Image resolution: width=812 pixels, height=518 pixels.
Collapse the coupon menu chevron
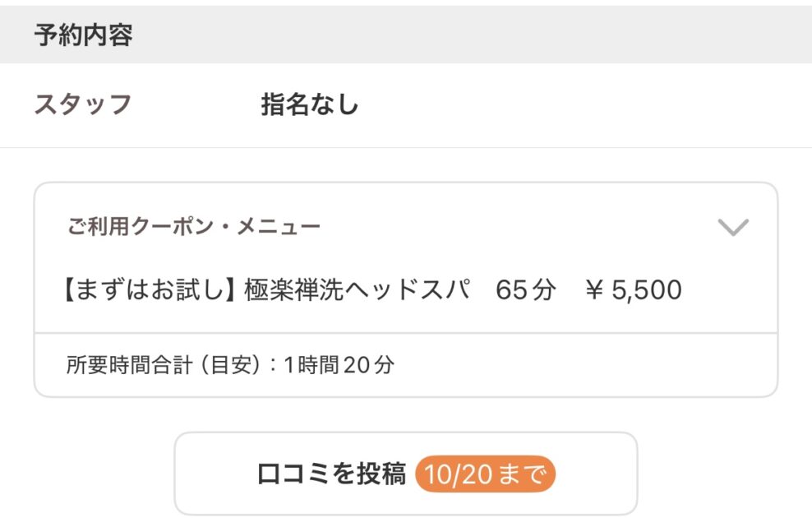point(732,228)
